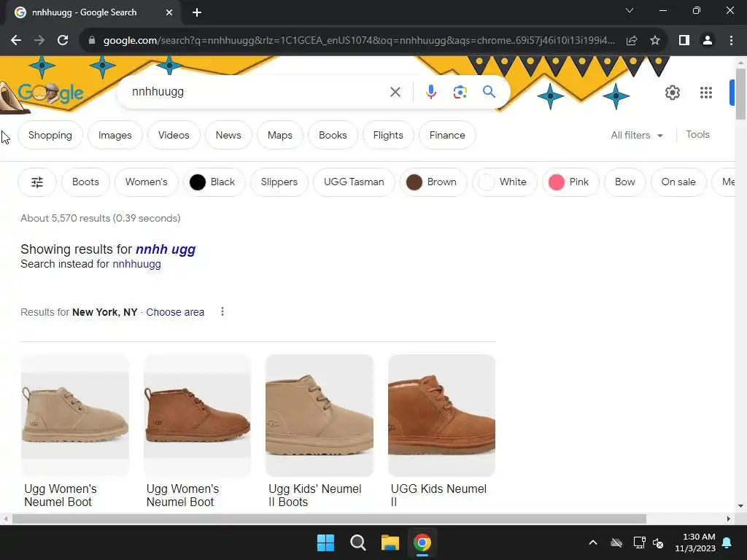
Task: Toggle the Women's filter chip
Action: (x=146, y=182)
